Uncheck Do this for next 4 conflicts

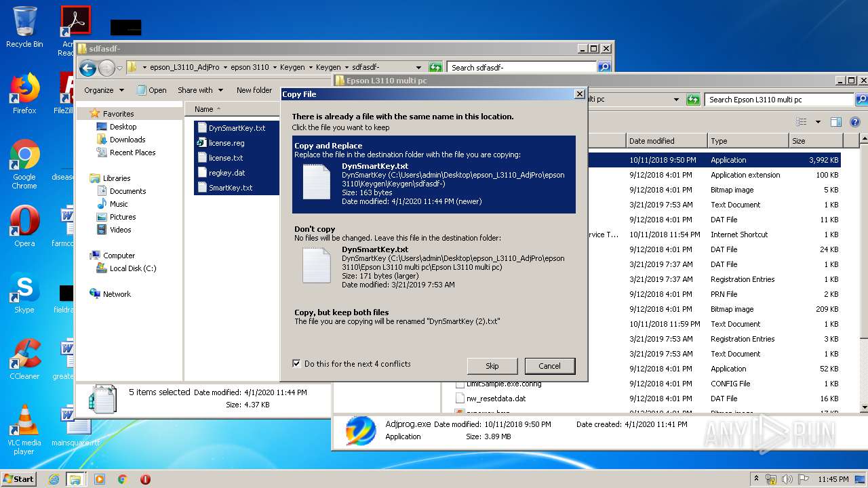point(296,364)
